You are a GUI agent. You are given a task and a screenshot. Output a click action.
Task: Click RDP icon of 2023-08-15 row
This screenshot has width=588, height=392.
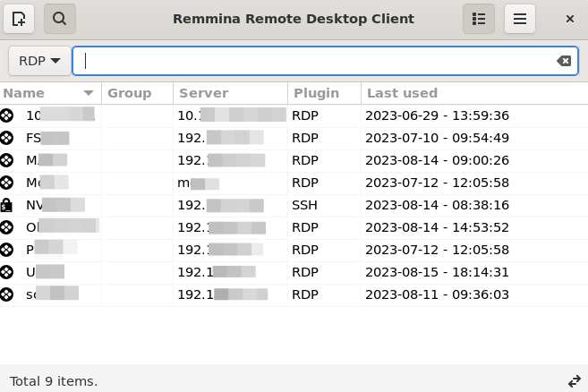point(7,272)
